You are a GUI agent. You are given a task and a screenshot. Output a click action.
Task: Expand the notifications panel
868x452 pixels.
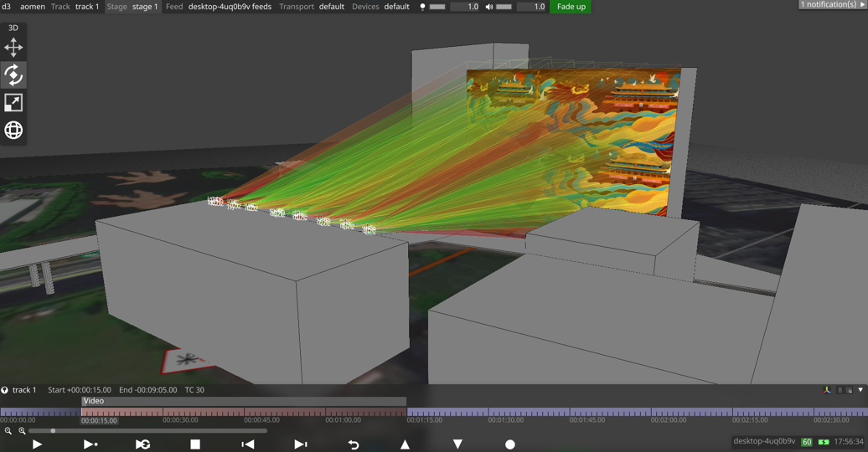832,5
